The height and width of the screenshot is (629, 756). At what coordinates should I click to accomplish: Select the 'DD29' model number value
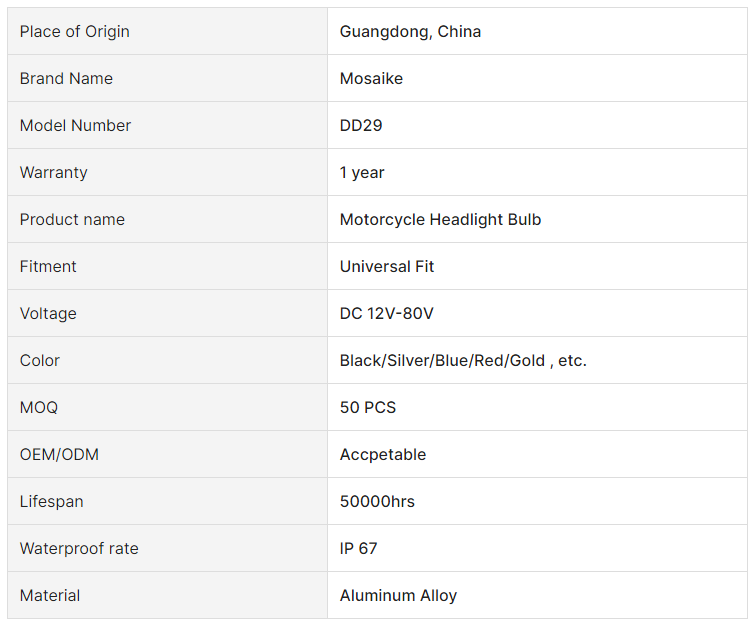[361, 125]
